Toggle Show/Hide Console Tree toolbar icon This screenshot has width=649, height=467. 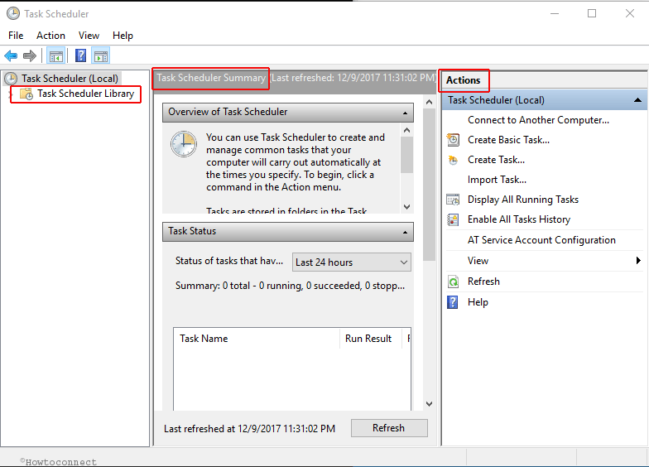click(x=56, y=56)
